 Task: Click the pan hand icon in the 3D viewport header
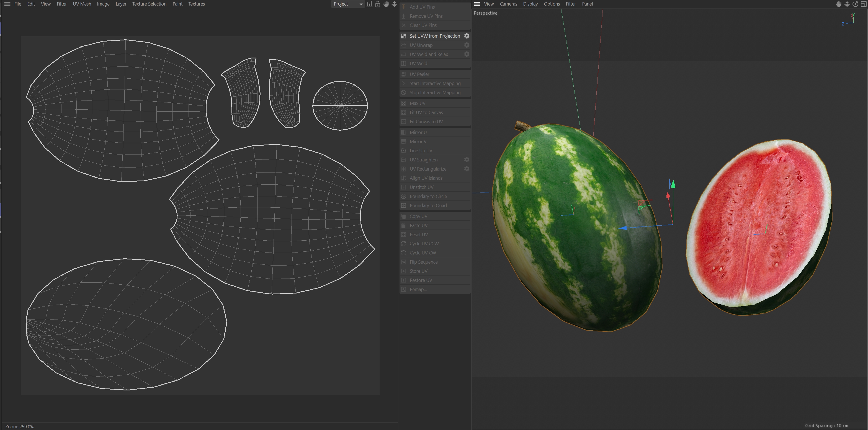839,4
